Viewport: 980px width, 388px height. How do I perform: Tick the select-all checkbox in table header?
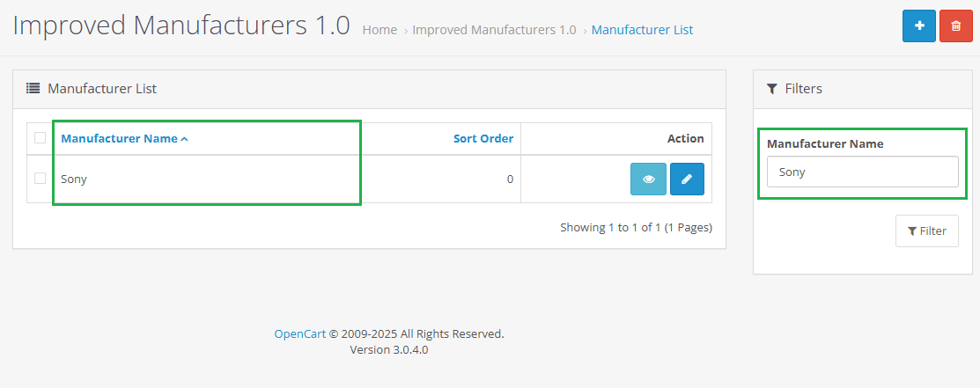[x=40, y=137]
